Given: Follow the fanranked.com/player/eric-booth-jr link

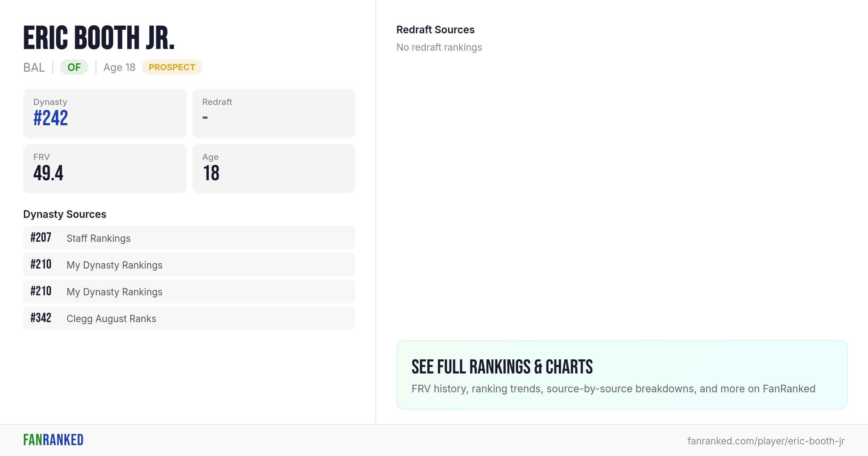Looking at the screenshot, I should coord(766,441).
